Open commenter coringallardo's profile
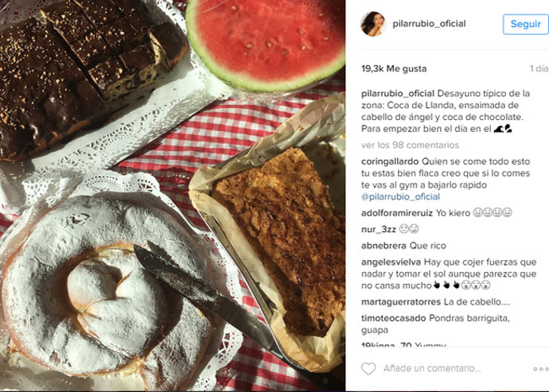Viewport: 549px width, 392px height. coord(390,161)
